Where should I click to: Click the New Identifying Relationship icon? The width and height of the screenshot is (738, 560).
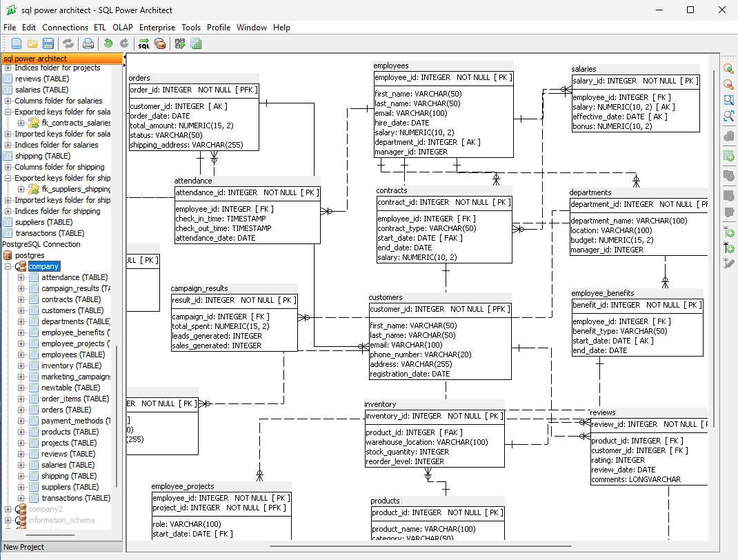tap(728, 248)
